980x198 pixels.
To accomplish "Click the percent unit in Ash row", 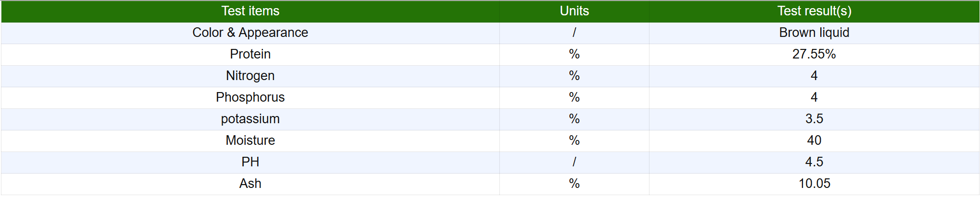I will coord(574,184).
